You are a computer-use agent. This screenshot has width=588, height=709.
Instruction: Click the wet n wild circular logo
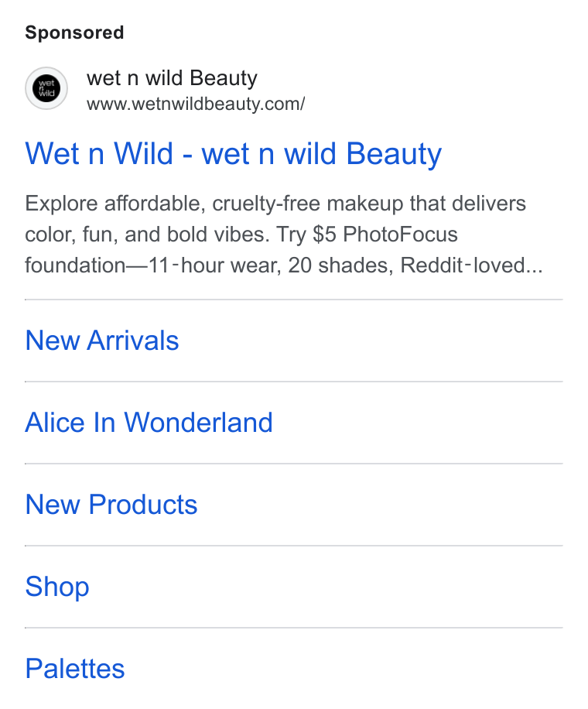[46, 88]
